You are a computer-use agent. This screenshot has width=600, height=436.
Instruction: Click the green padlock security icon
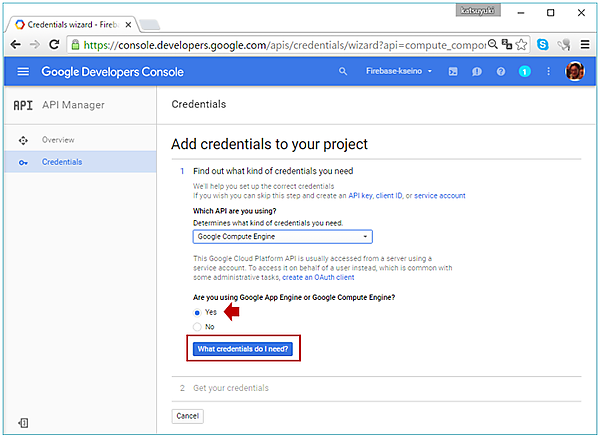click(x=75, y=45)
